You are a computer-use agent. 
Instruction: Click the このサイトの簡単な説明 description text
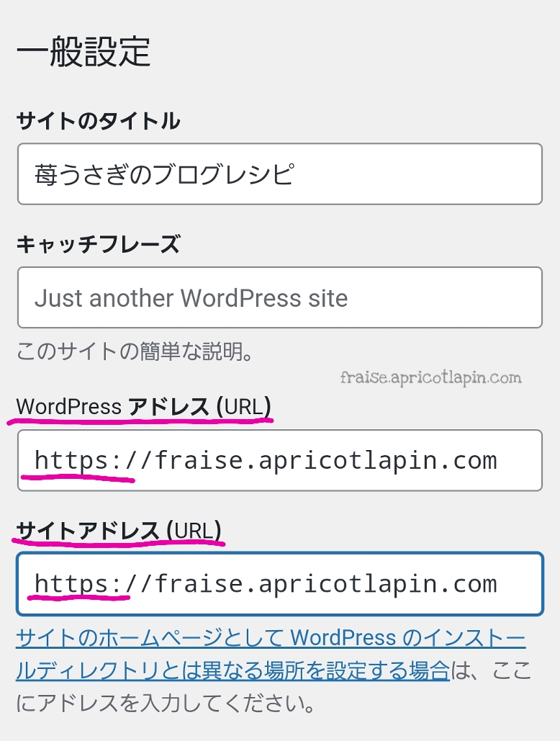click(136, 351)
